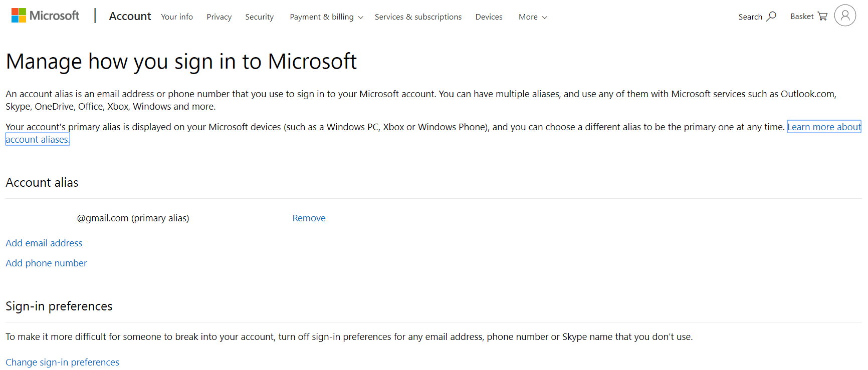
Task: Expand the More dropdown menu
Action: [533, 17]
